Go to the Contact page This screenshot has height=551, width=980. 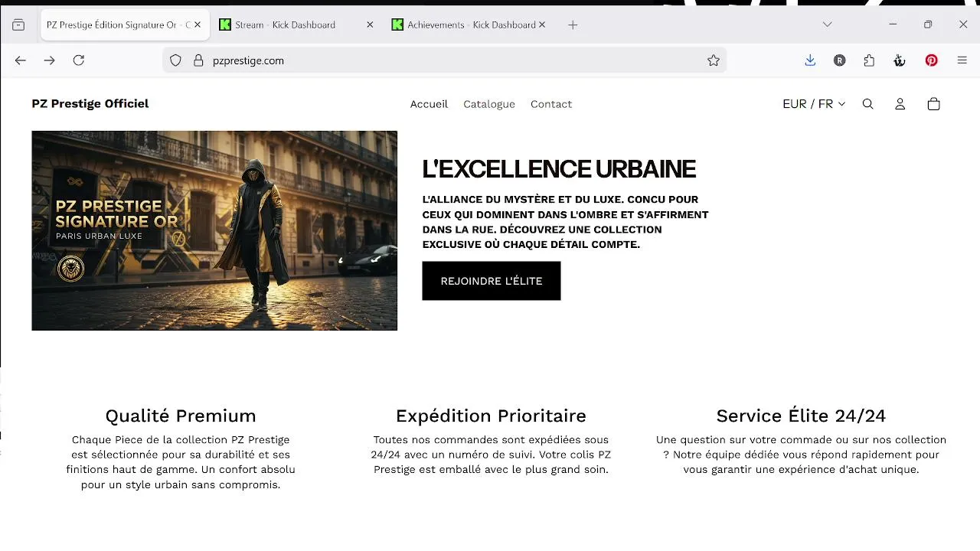click(551, 104)
